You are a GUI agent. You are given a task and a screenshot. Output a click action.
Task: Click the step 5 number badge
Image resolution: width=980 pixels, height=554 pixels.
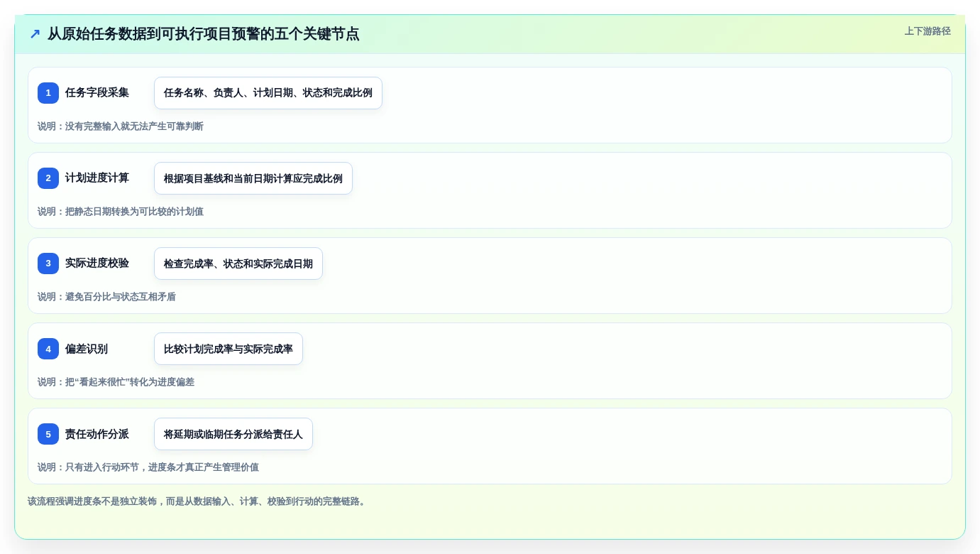[x=48, y=434]
